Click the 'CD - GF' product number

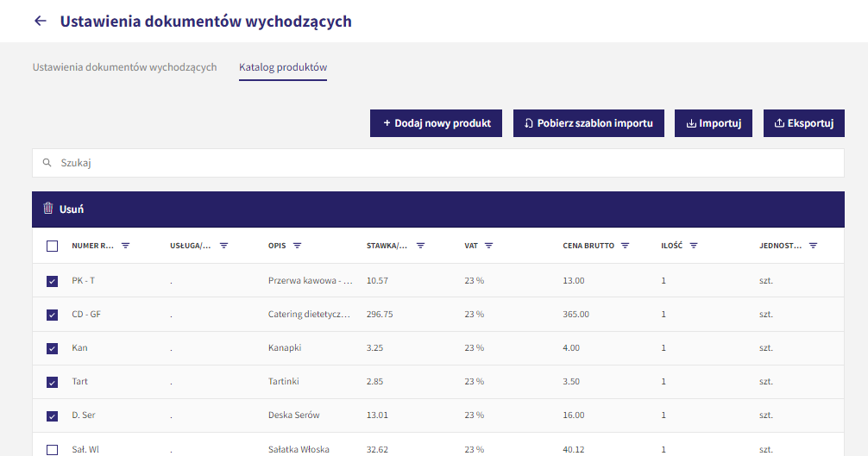click(86, 314)
